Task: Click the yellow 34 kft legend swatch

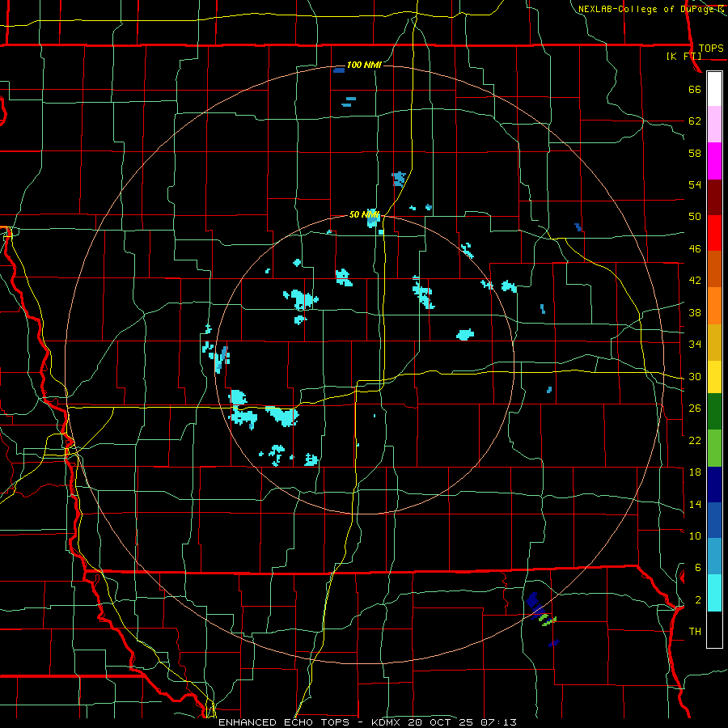Action: (714, 376)
